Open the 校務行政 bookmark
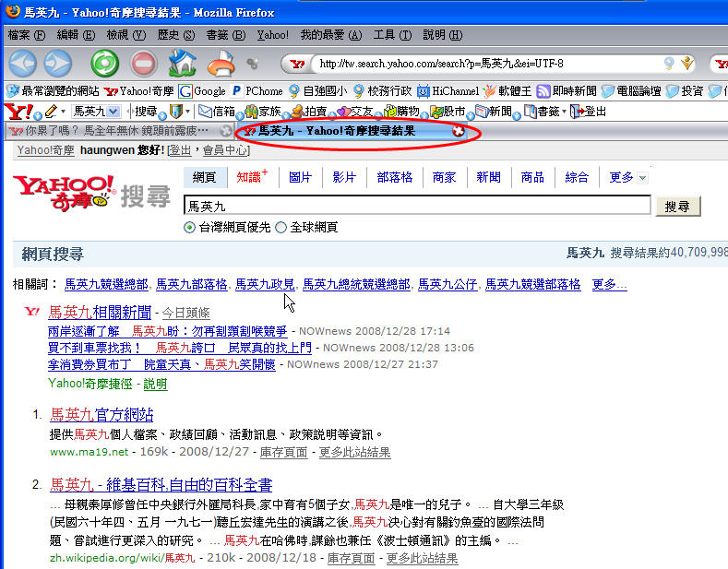This screenshot has width=728, height=569. tap(382, 91)
